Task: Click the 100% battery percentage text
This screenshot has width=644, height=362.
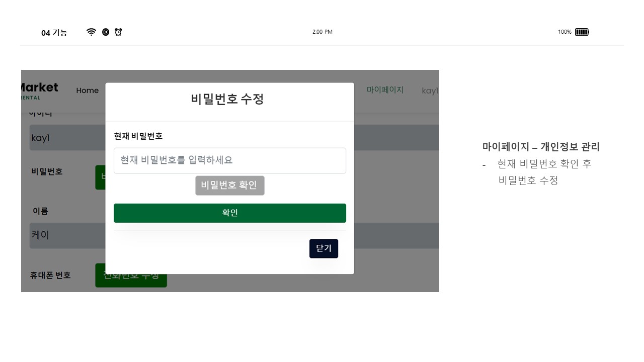Action: pyautogui.click(x=565, y=32)
